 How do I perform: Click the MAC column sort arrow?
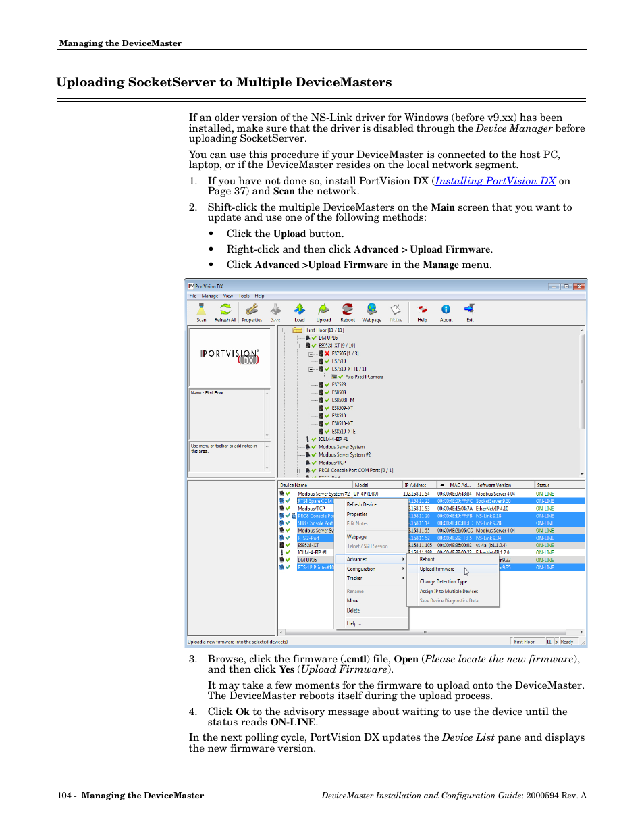442,485
